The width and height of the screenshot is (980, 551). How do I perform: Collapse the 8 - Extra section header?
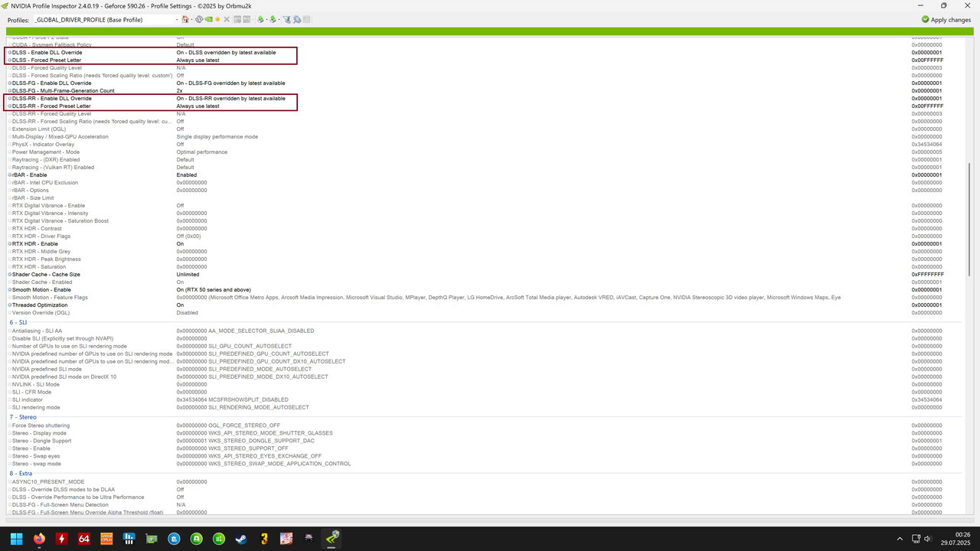[21, 474]
